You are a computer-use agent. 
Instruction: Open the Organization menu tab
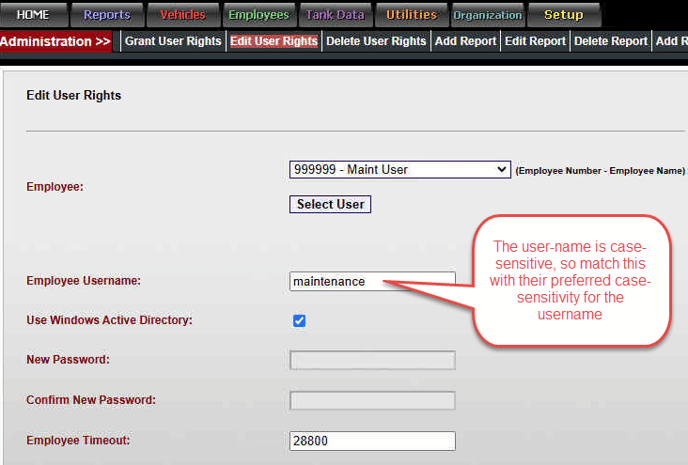click(x=487, y=14)
